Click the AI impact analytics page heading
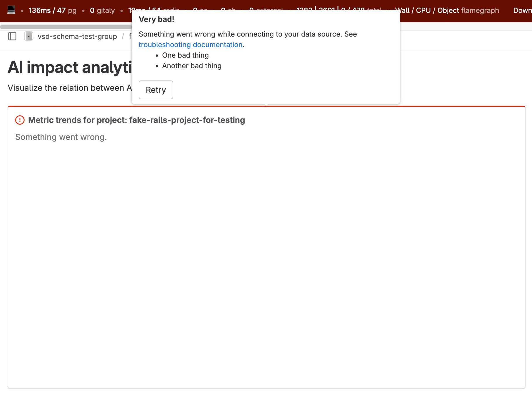 click(x=70, y=67)
